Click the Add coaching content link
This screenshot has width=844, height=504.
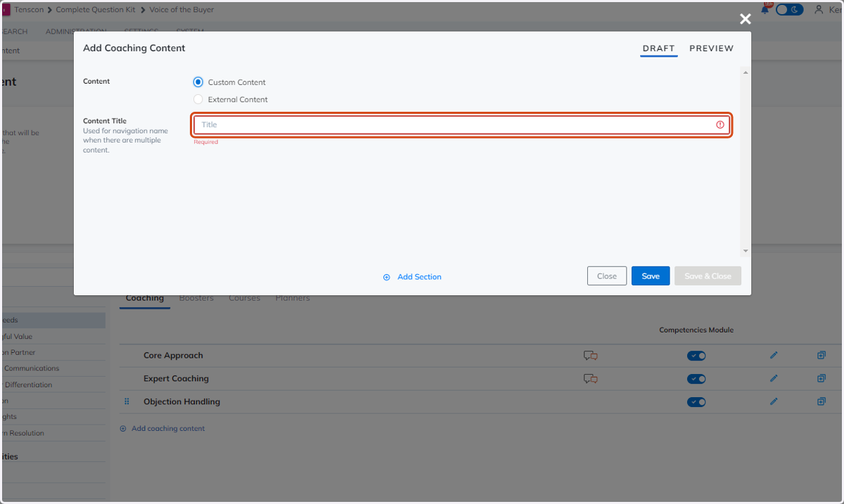tap(168, 429)
